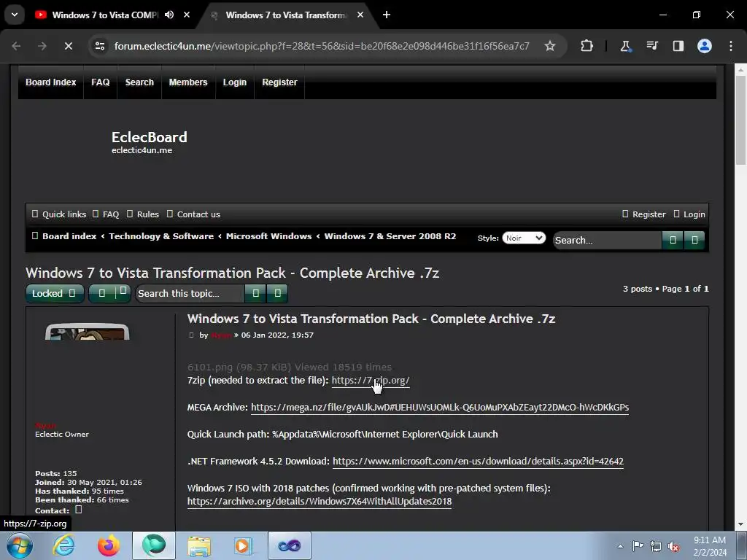Click the address bar URL

[x=322, y=46]
